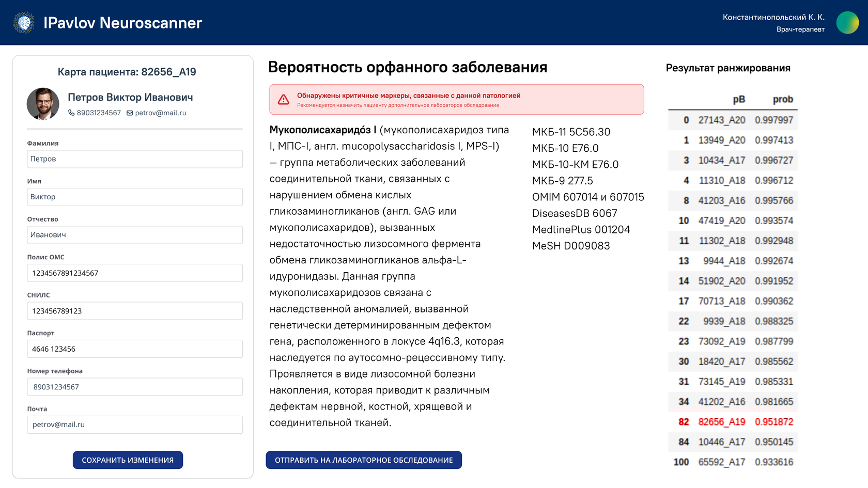868x488 pixels.
Task: Select the Имя input field
Action: (x=134, y=197)
